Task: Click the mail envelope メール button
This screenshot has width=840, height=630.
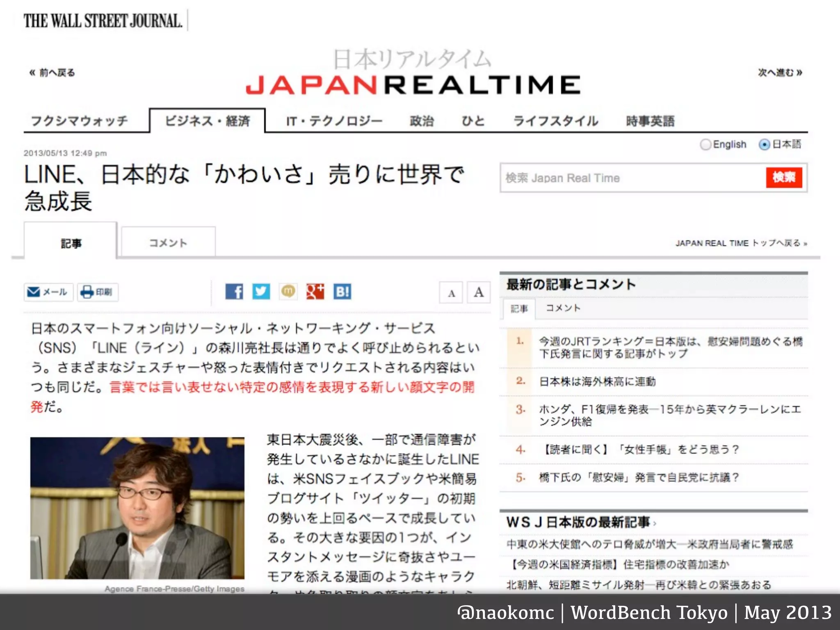Action: [48, 292]
